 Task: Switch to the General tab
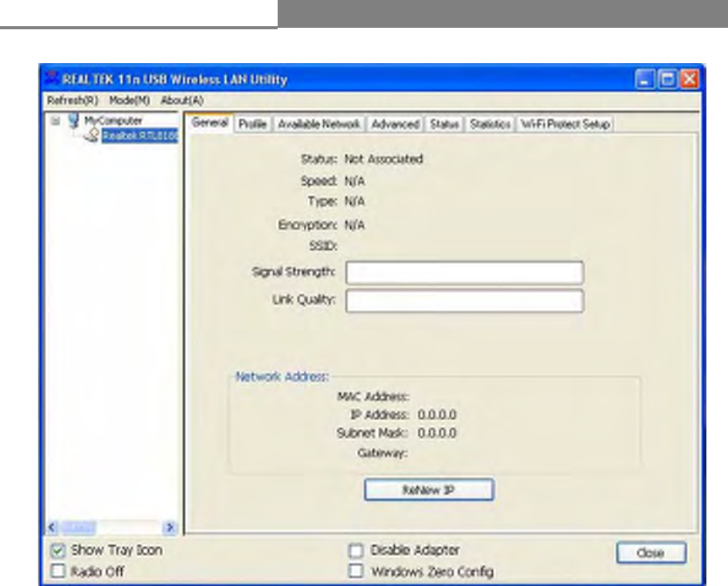coord(210,123)
